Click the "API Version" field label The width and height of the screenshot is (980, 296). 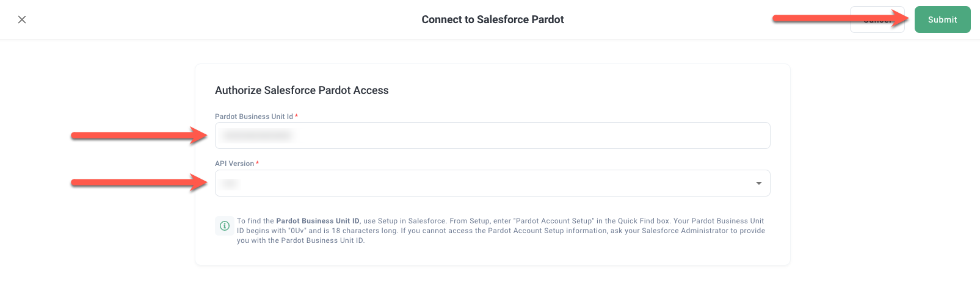[x=234, y=164]
